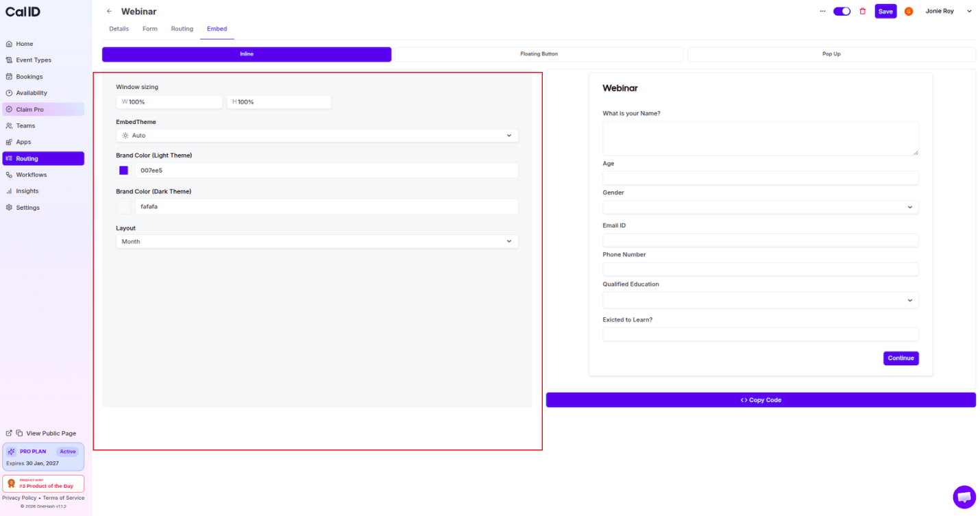Select the Floating Button embed type
Image resolution: width=980 pixels, height=516 pixels.
click(539, 54)
